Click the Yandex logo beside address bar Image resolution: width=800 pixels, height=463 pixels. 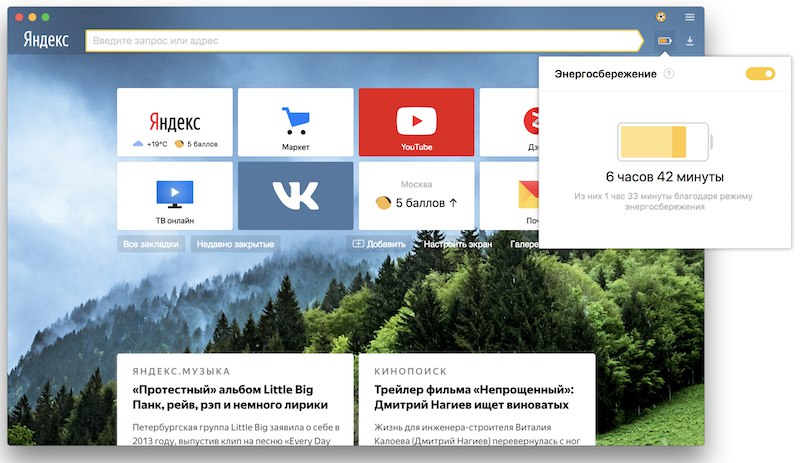pos(46,40)
